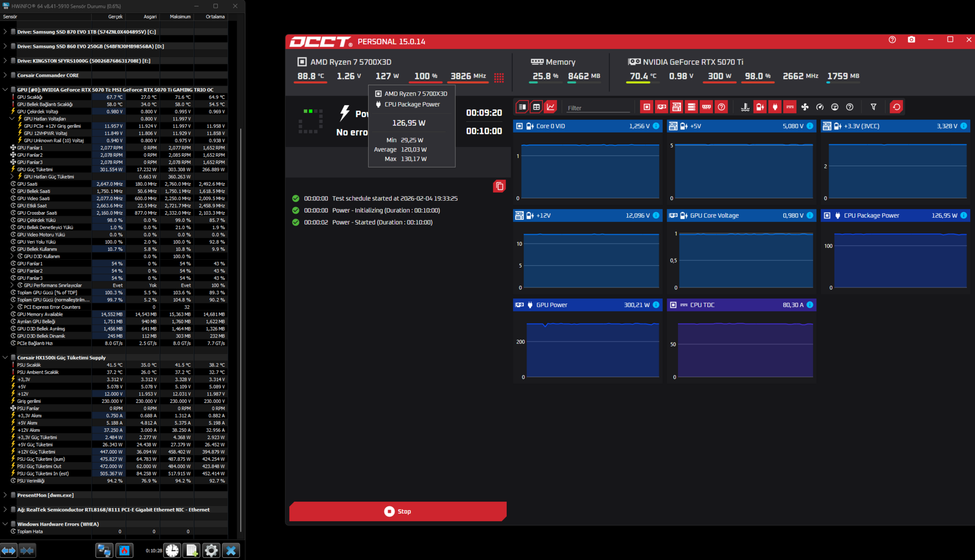Start HWiNFO sensor logging to file

click(192, 551)
